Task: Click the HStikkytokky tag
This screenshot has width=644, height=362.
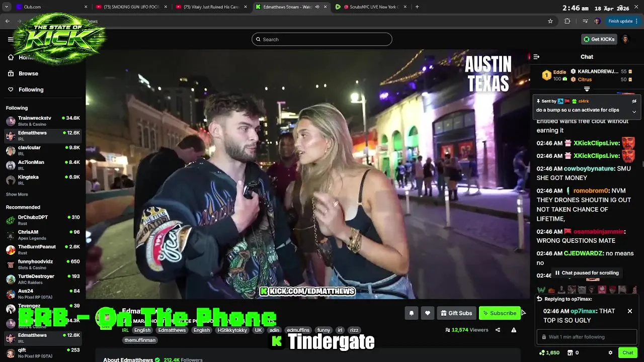Action: click(232, 330)
